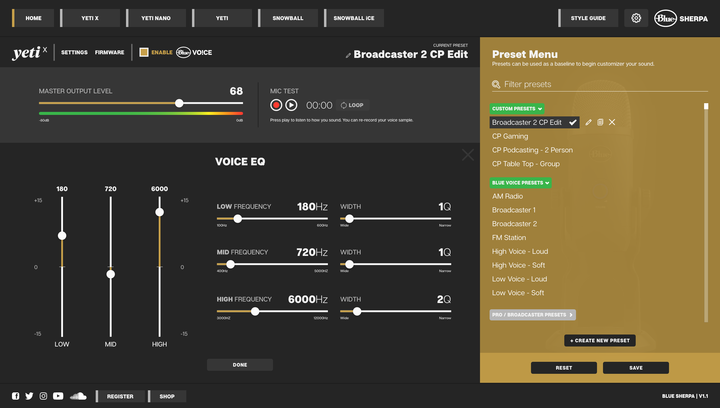Click the MID vertical EQ slider handle

(x=111, y=274)
